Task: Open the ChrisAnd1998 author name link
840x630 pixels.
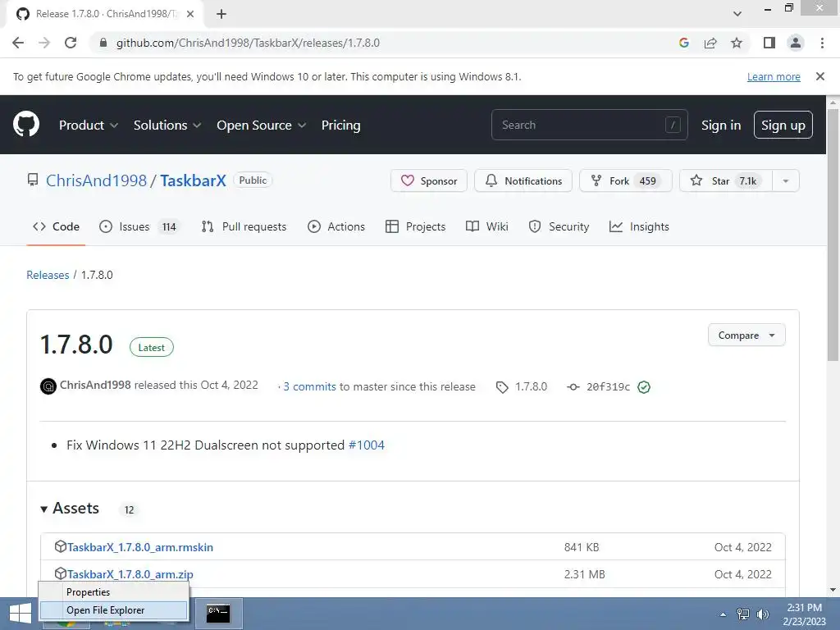Action: (95, 385)
